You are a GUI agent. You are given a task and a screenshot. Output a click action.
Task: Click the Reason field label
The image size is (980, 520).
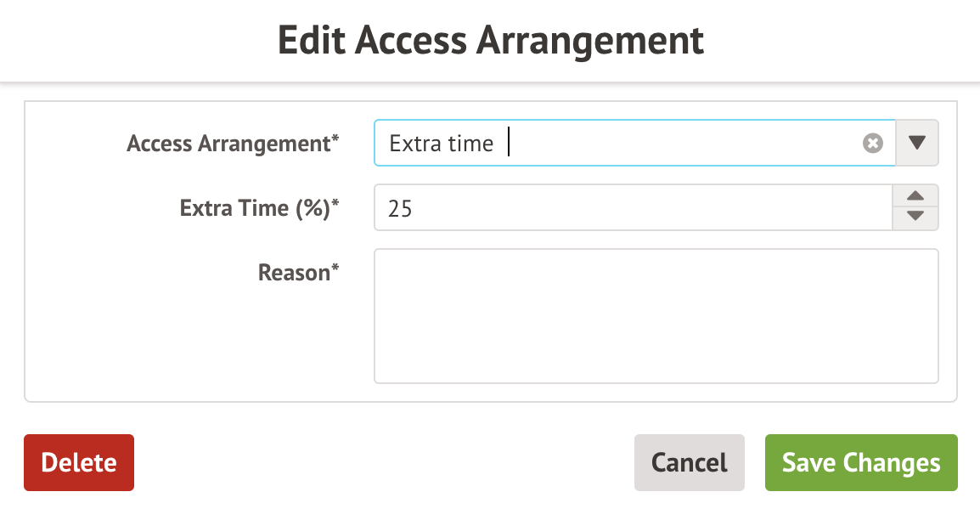point(294,273)
